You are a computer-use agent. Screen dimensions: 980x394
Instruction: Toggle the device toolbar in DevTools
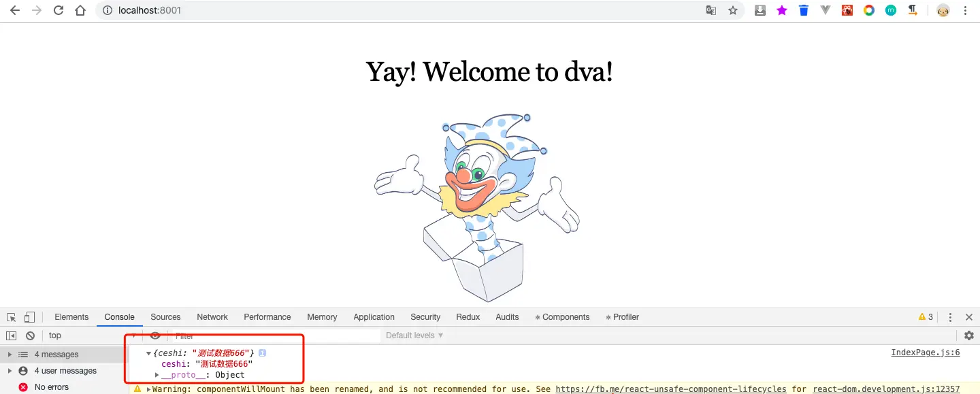29,317
